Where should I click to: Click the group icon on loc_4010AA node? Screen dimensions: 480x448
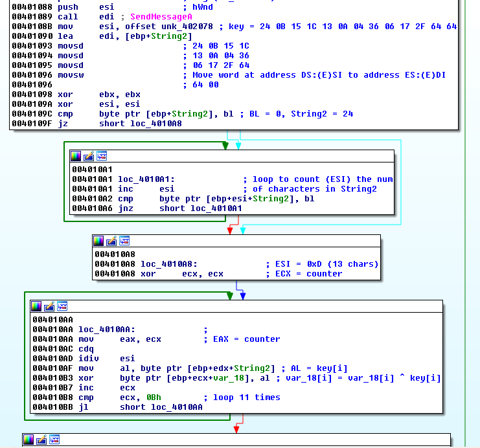62,306
